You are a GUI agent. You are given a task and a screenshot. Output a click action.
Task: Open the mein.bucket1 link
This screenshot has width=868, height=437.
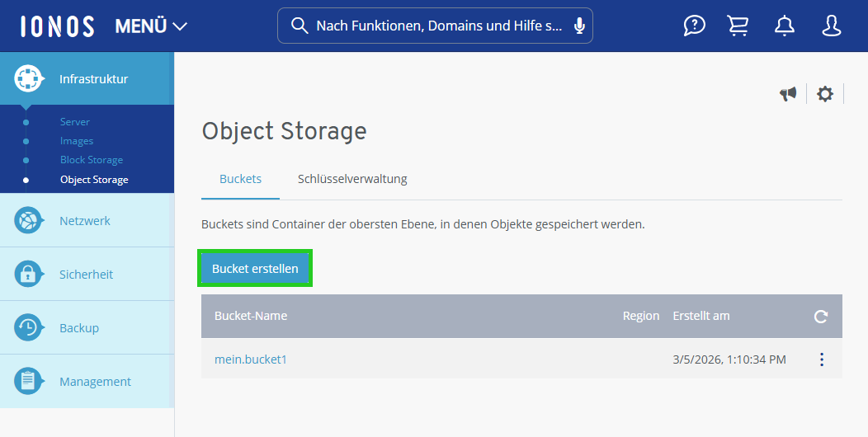pos(251,359)
